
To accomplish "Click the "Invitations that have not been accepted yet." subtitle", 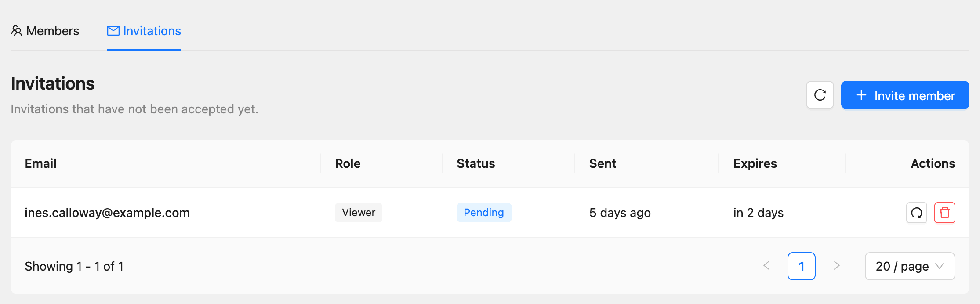I will tap(134, 109).
